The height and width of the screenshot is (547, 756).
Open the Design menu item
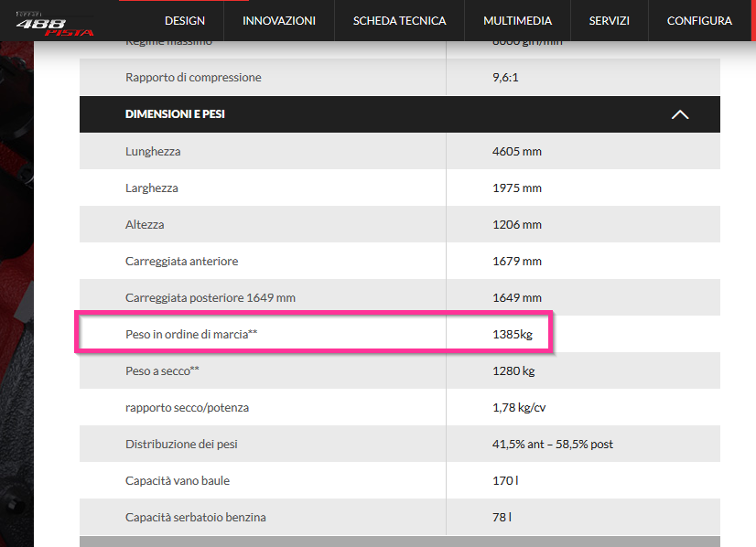pos(184,20)
